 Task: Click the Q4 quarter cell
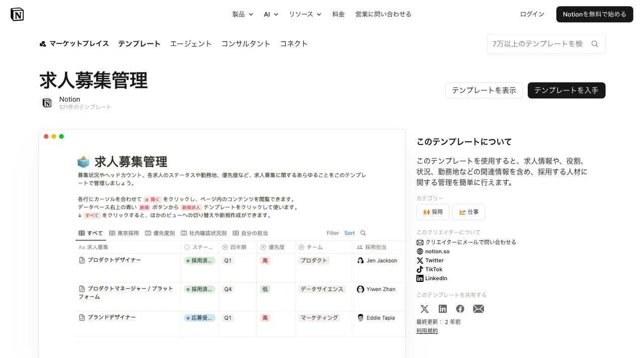tap(228, 289)
